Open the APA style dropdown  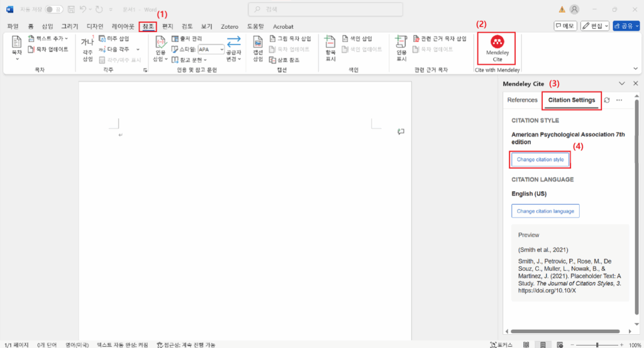[211, 49]
